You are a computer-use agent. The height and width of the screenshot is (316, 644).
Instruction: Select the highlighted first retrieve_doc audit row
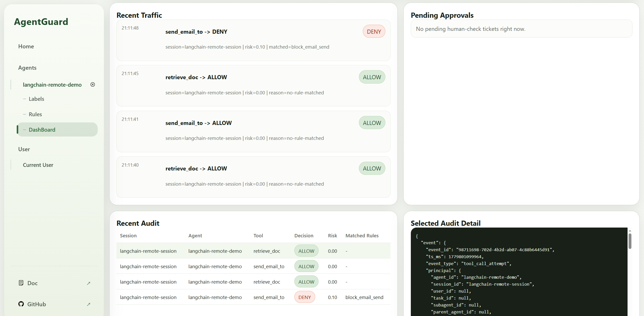(253, 251)
